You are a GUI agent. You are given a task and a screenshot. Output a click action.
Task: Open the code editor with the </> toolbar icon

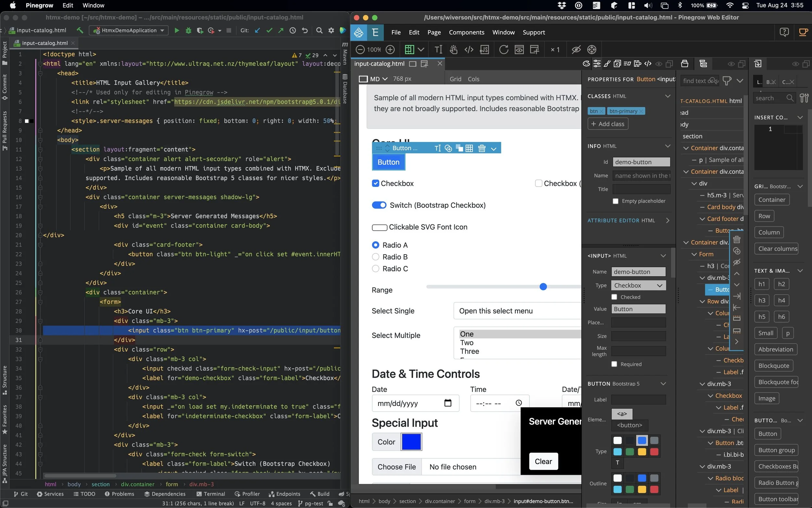[x=469, y=49]
